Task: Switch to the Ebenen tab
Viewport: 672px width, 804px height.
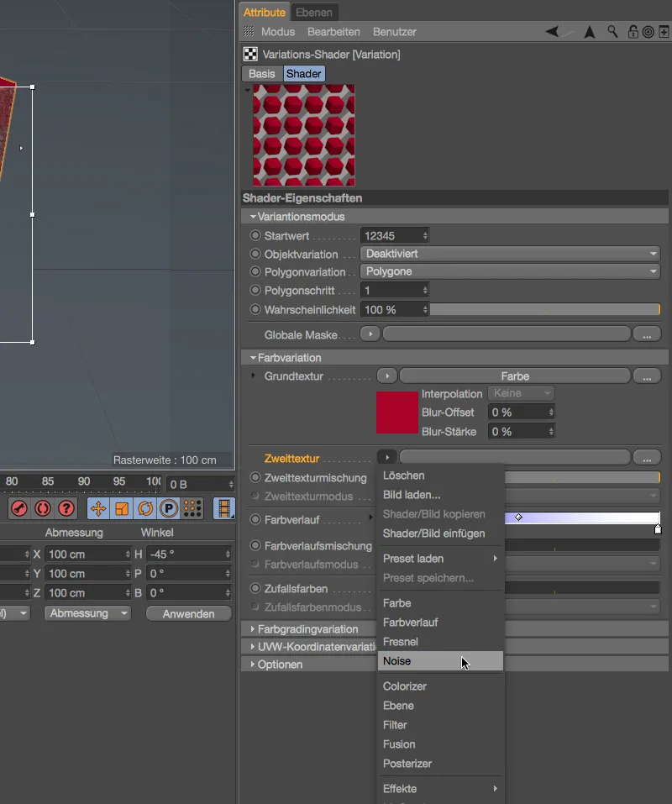Action: (313, 13)
